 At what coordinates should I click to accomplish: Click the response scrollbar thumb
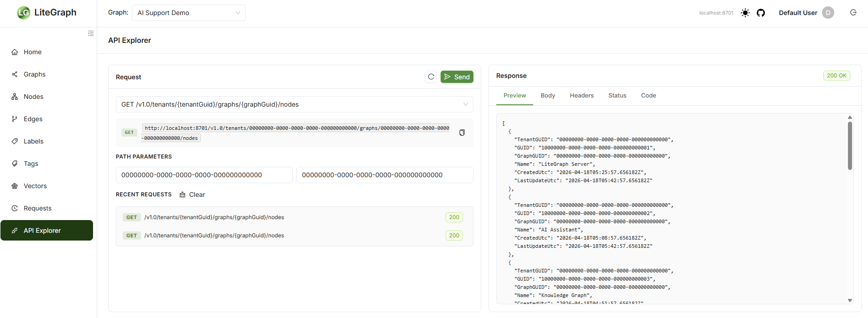(850, 146)
